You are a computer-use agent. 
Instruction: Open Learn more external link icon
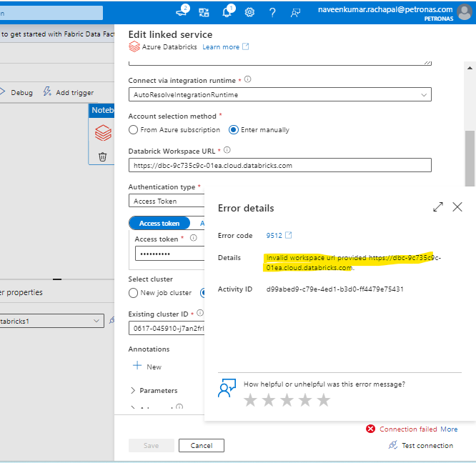pyautogui.click(x=246, y=46)
